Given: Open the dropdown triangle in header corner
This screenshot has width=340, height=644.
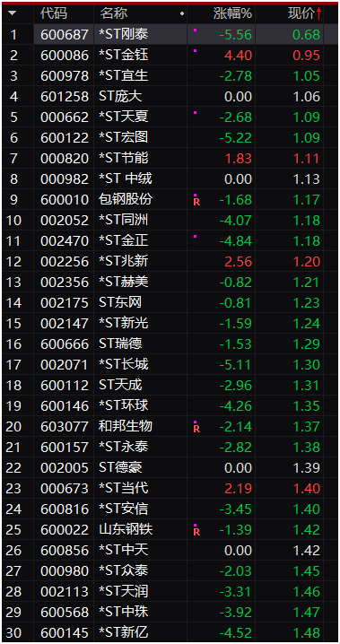Looking at the screenshot, I should tap(13, 13).
